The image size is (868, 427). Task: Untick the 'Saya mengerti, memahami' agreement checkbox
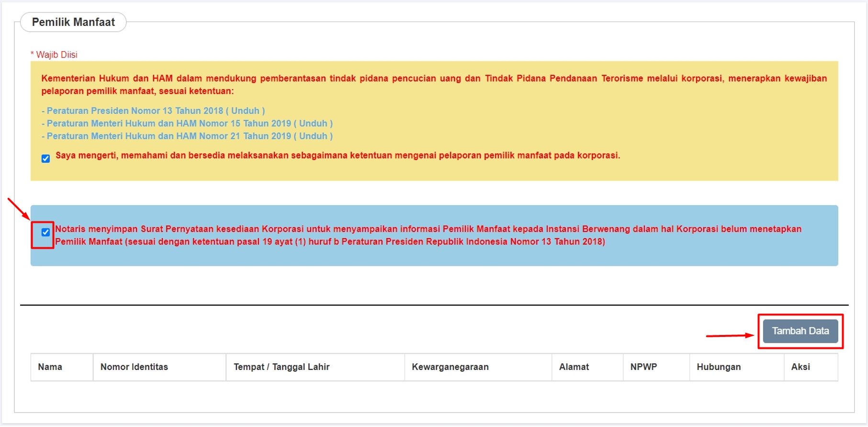45,159
